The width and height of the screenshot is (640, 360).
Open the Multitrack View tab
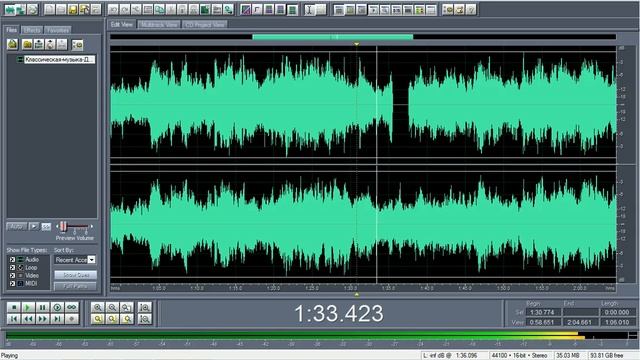coord(159,24)
